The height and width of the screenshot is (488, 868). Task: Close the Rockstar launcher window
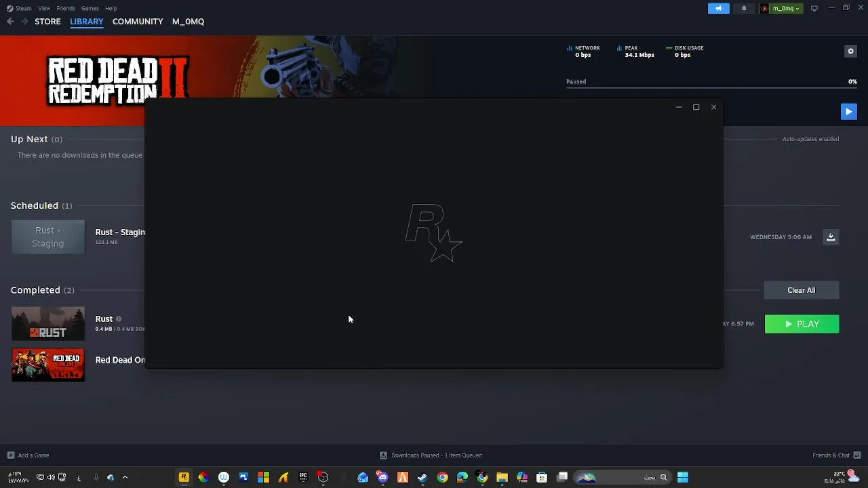[713, 107]
